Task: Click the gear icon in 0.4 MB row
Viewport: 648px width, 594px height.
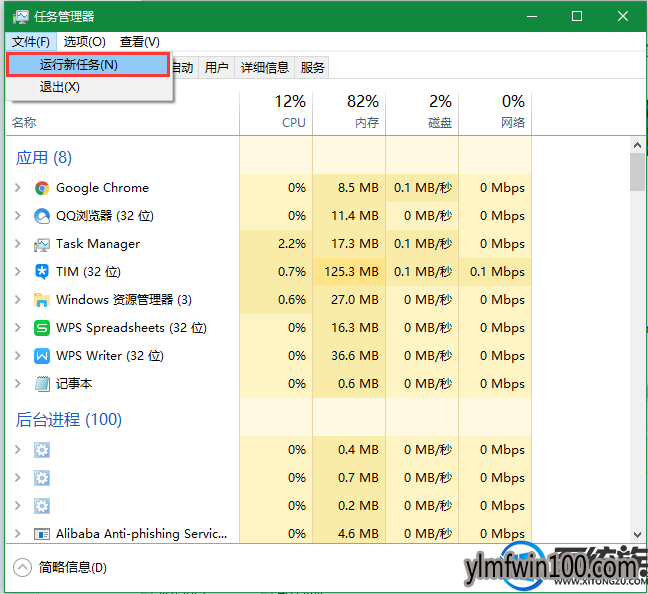Action: click(x=42, y=450)
